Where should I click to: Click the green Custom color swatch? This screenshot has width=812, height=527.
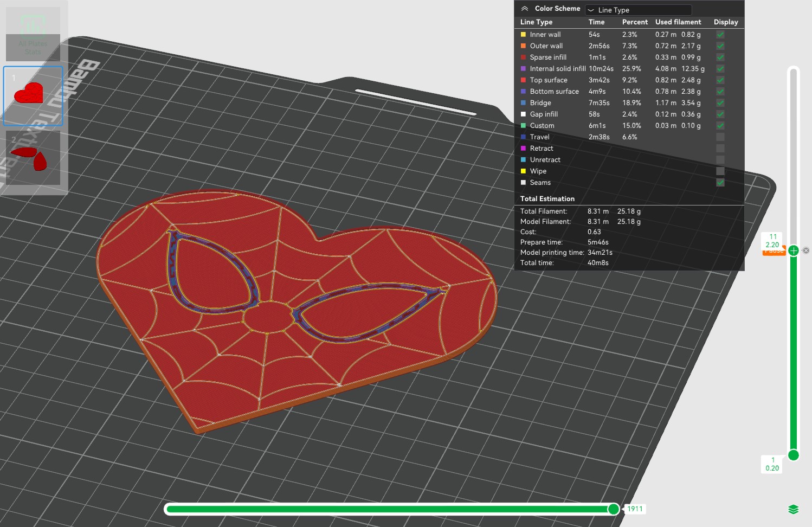click(523, 125)
